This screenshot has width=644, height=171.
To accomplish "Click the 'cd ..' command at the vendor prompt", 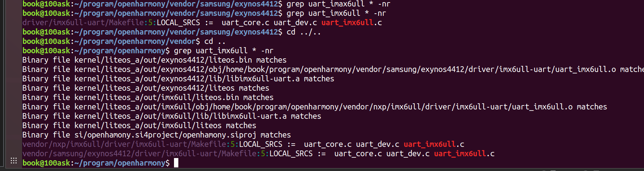I will pyautogui.click(x=215, y=41).
